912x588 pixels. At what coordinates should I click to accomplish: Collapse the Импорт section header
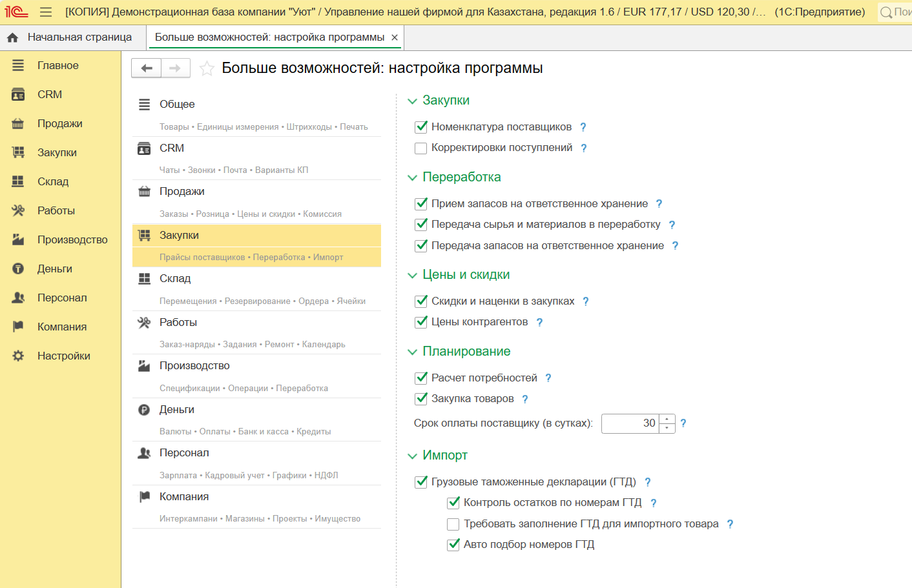point(413,456)
